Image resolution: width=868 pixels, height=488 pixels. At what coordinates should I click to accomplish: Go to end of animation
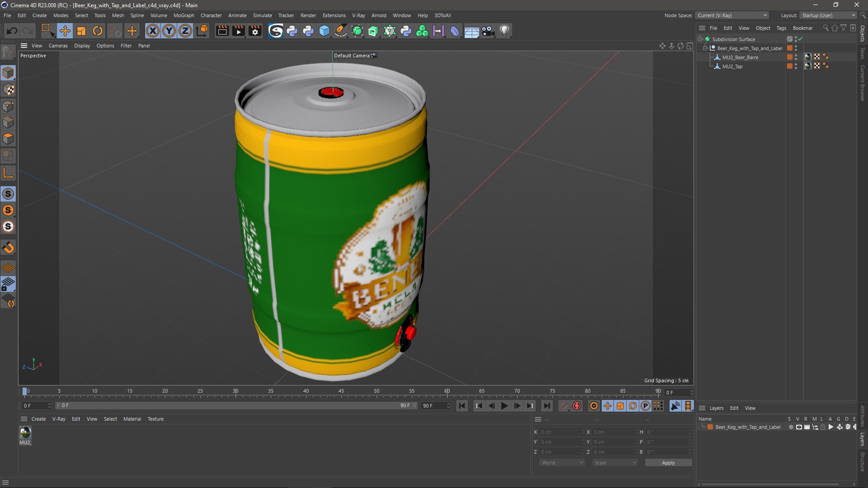pos(547,406)
